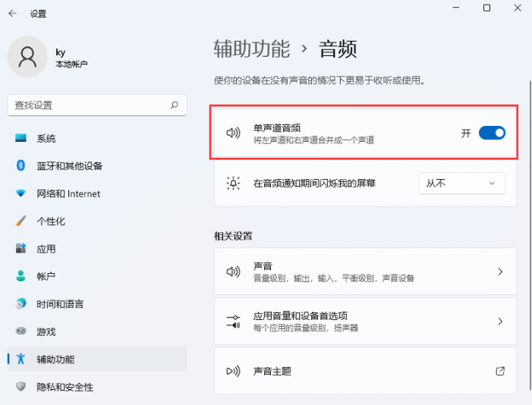Click 辅助功能 breadcrumb in page header
Viewport: 532px width, 405px height.
[x=252, y=50]
